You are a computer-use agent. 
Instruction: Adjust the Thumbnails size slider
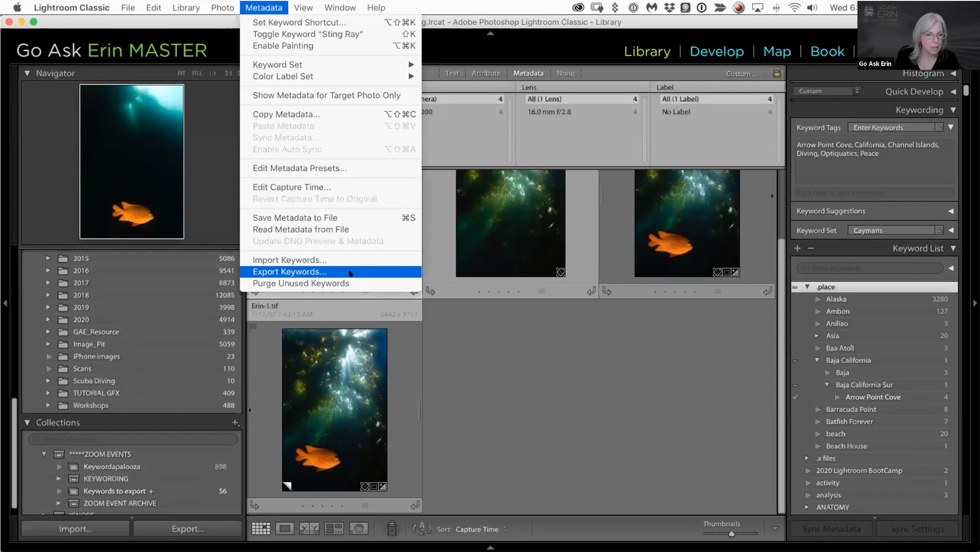coord(731,533)
